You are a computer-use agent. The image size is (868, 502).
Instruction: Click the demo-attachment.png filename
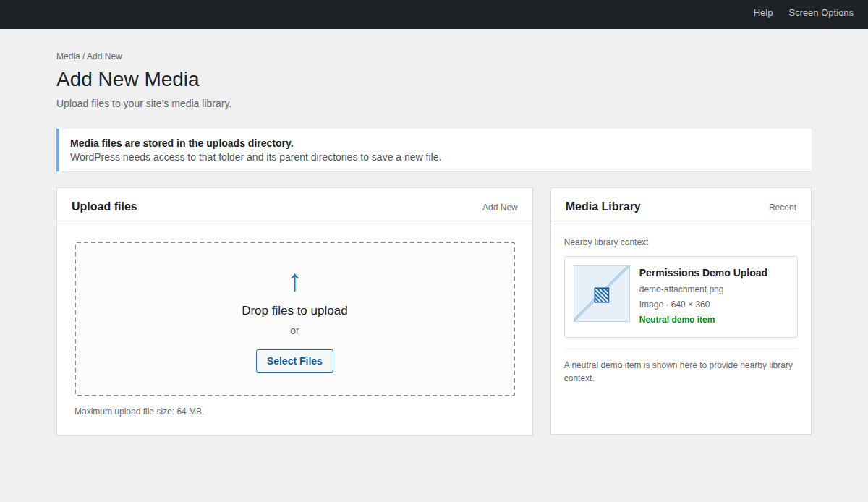(x=681, y=289)
